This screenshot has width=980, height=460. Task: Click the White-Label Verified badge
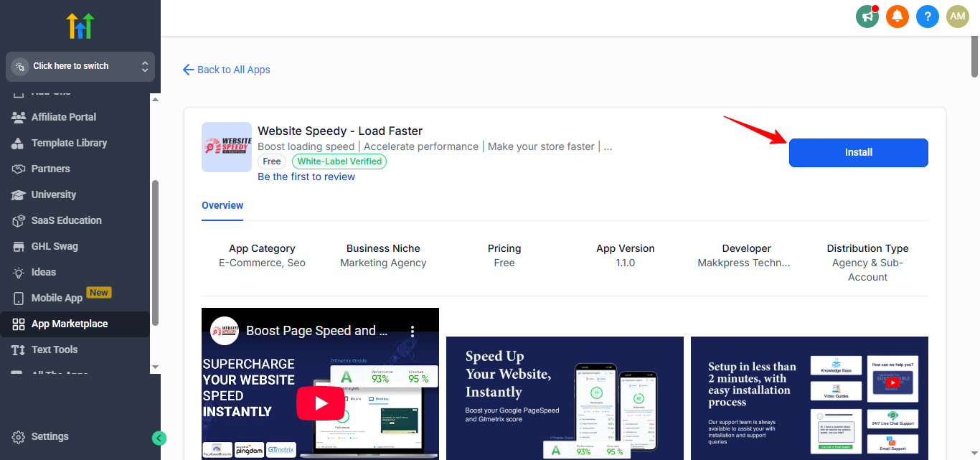[x=339, y=161]
